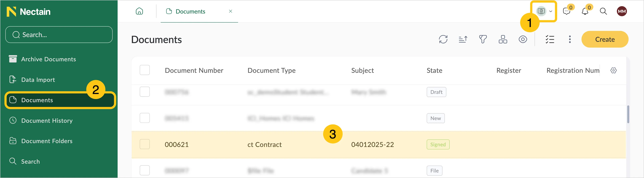Select the header select-all checkbox

[x=145, y=70]
